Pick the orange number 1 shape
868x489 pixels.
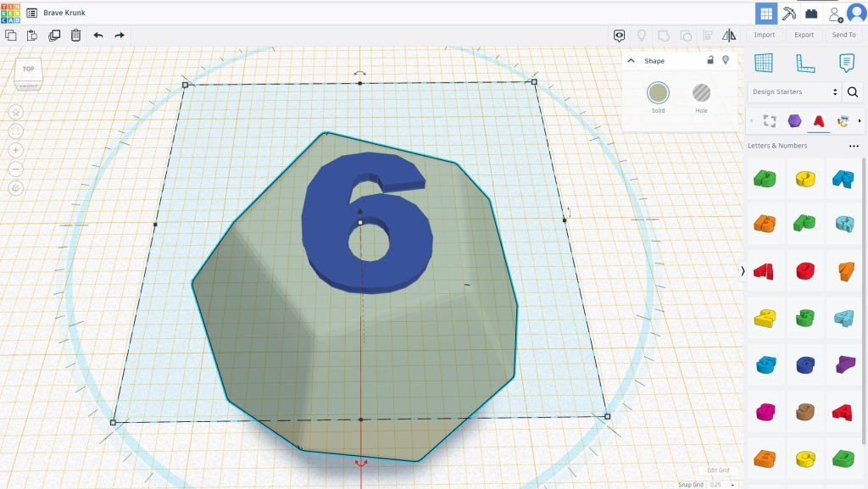tap(845, 271)
